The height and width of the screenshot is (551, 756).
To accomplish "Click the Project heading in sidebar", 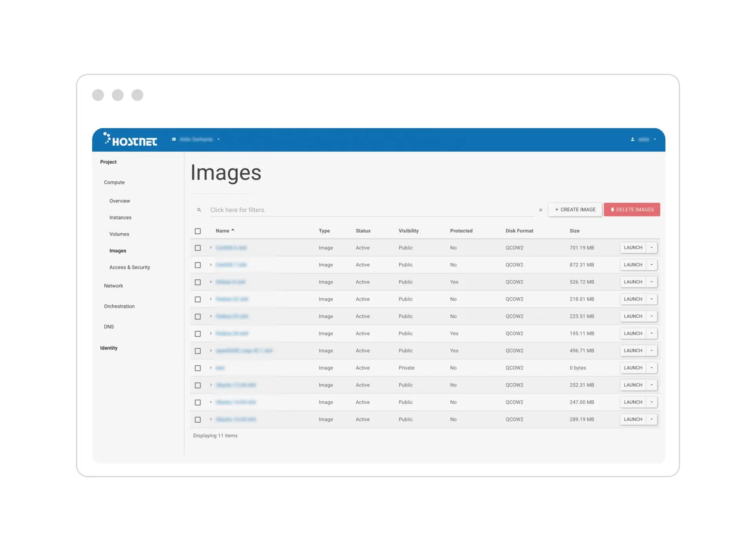I will [x=108, y=162].
